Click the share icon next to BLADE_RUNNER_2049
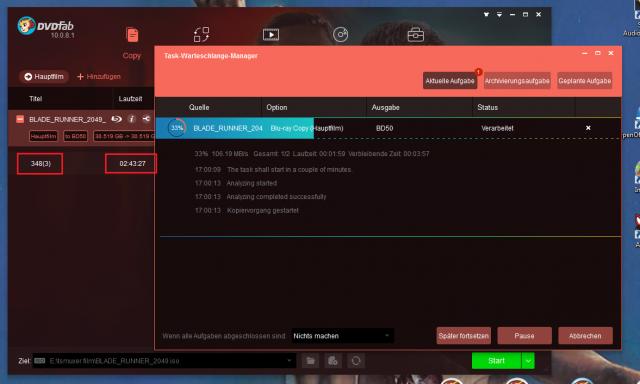Viewport: 640px width, 384px height. pyautogui.click(x=146, y=119)
